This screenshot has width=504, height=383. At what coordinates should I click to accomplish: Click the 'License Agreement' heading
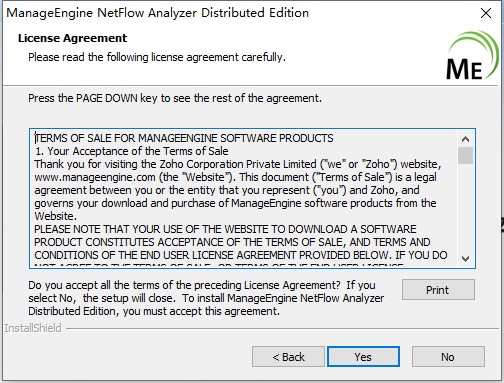72,38
